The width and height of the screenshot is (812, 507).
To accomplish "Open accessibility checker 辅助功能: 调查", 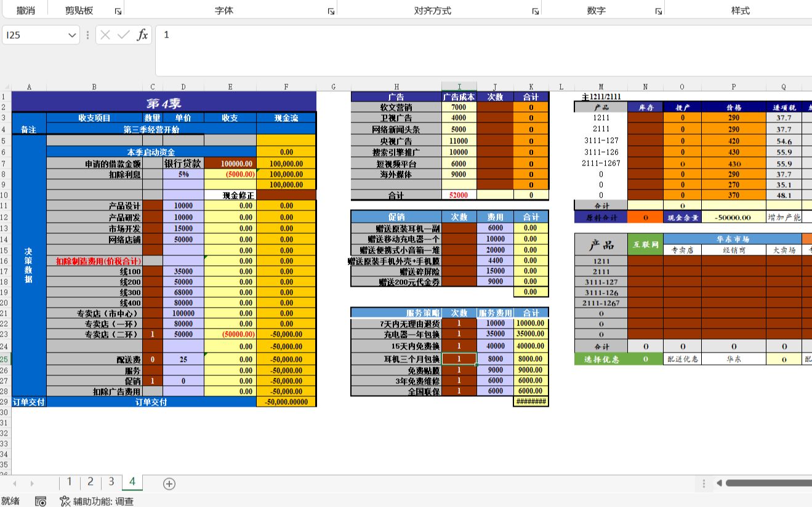I will (97, 501).
